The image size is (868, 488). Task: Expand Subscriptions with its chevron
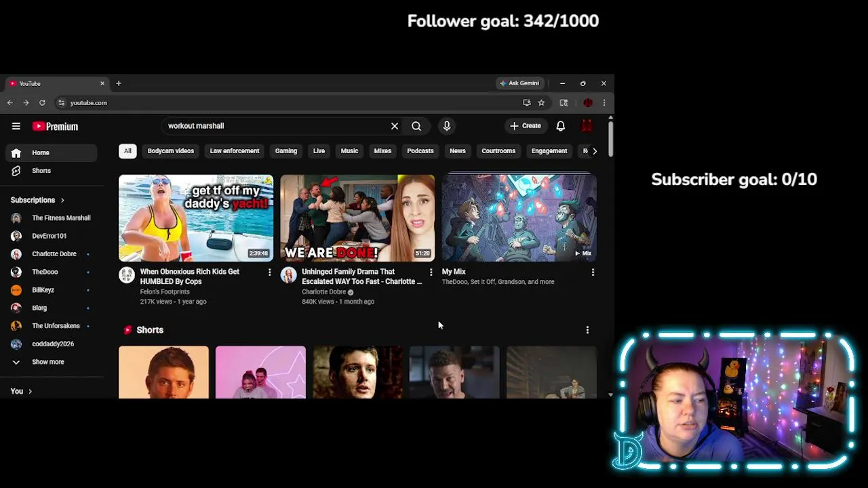tap(62, 201)
